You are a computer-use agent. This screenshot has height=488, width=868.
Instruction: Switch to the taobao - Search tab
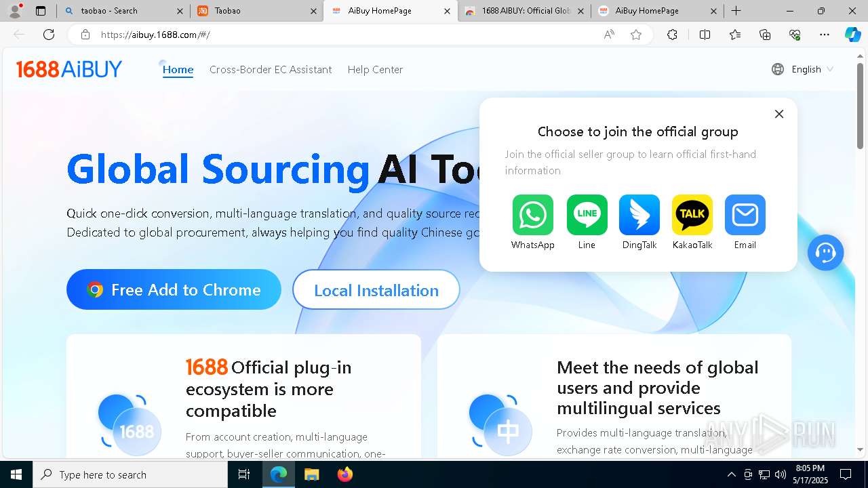[122, 11]
